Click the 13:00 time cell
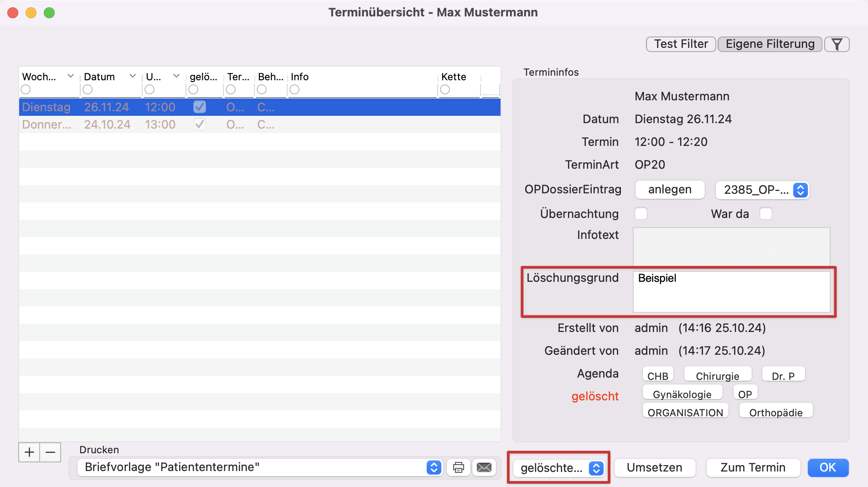 tap(160, 124)
